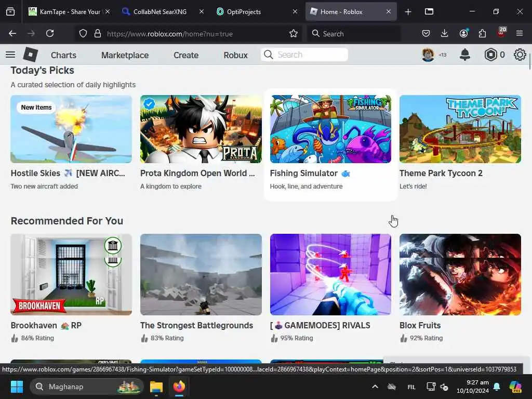532x399 pixels.
Task: Focus the Roblox search field
Action: click(x=304, y=55)
